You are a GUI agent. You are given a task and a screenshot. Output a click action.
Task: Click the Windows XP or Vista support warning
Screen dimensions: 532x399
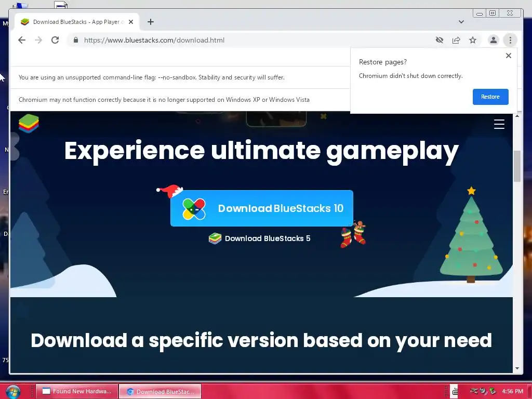tap(164, 100)
